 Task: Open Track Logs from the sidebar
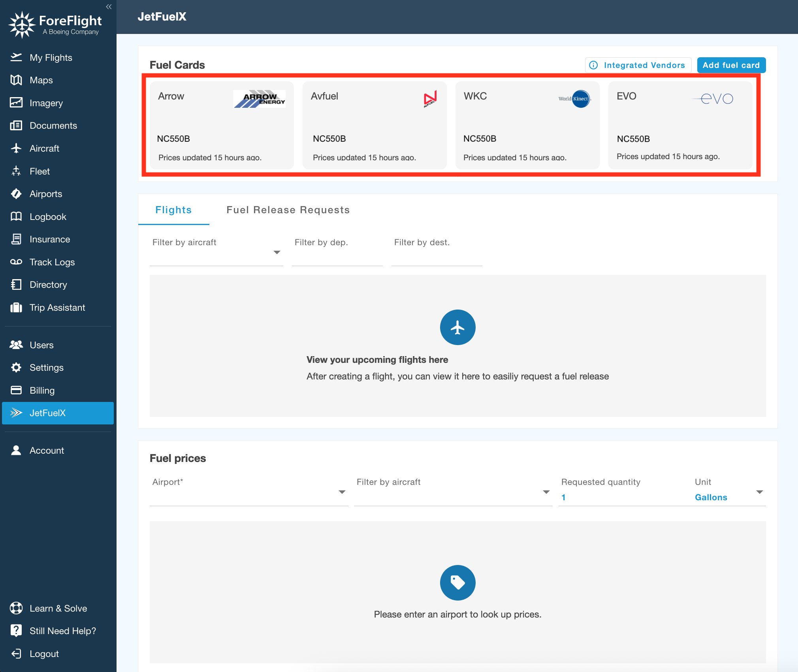[x=58, y=262]
